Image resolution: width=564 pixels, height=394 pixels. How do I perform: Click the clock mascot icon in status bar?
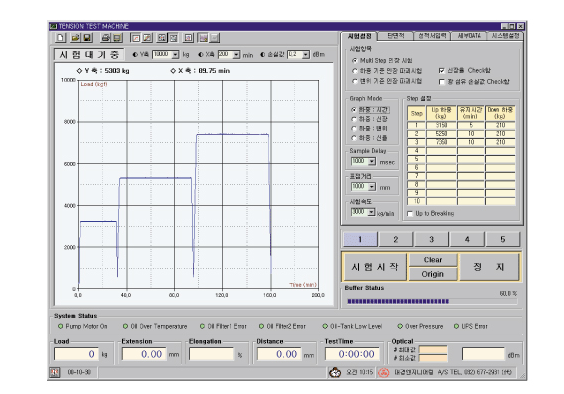coord(335,372)
